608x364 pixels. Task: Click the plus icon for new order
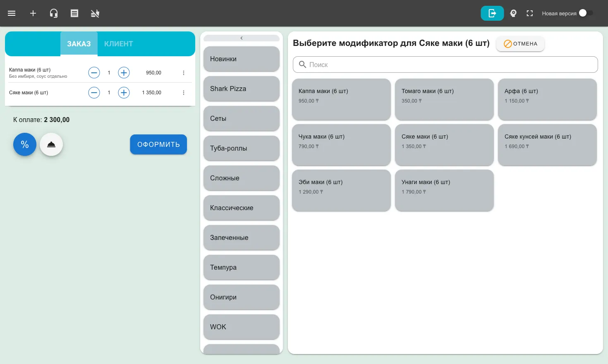click(33, 13)
